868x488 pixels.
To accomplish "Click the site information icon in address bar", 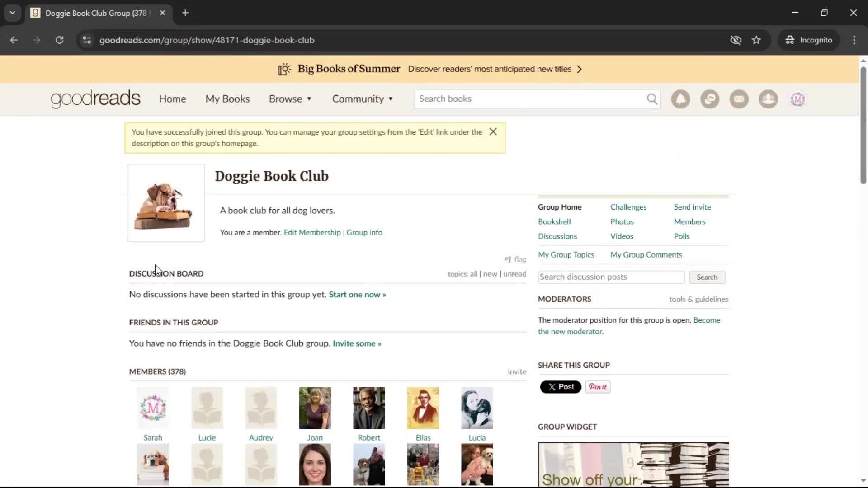I will click(87, 40).
